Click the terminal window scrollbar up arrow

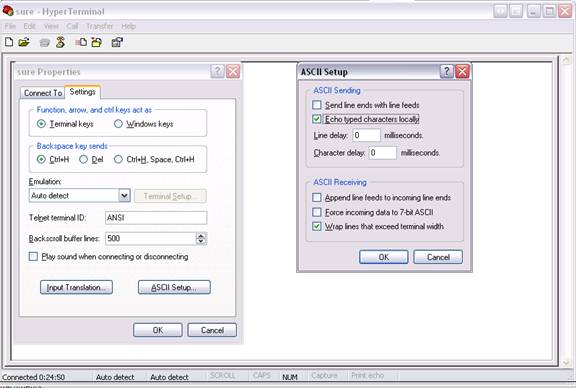pos(566,60)
